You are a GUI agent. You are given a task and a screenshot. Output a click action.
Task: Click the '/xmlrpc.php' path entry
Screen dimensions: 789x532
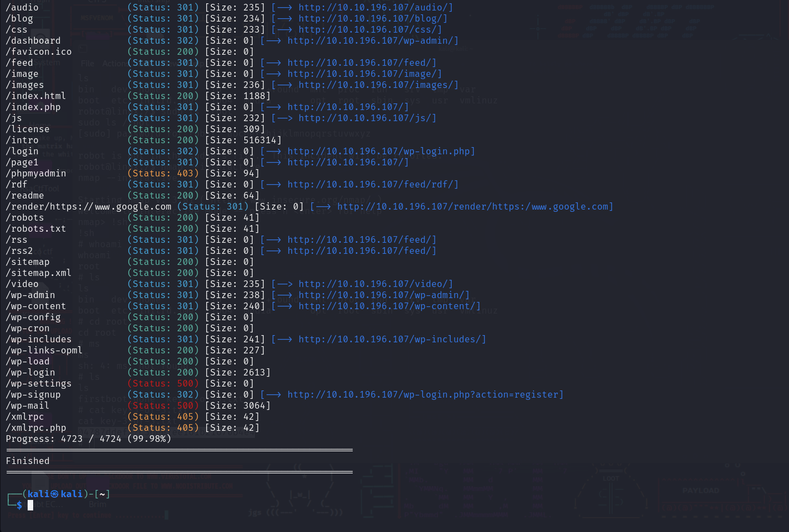click(x=36, y=427)
